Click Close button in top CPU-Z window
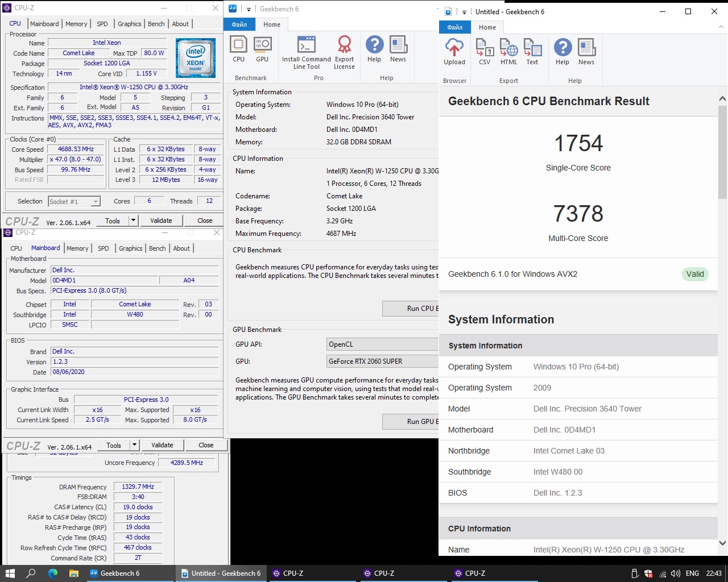The height and width of the screenshot is (582, 728). 205,221
